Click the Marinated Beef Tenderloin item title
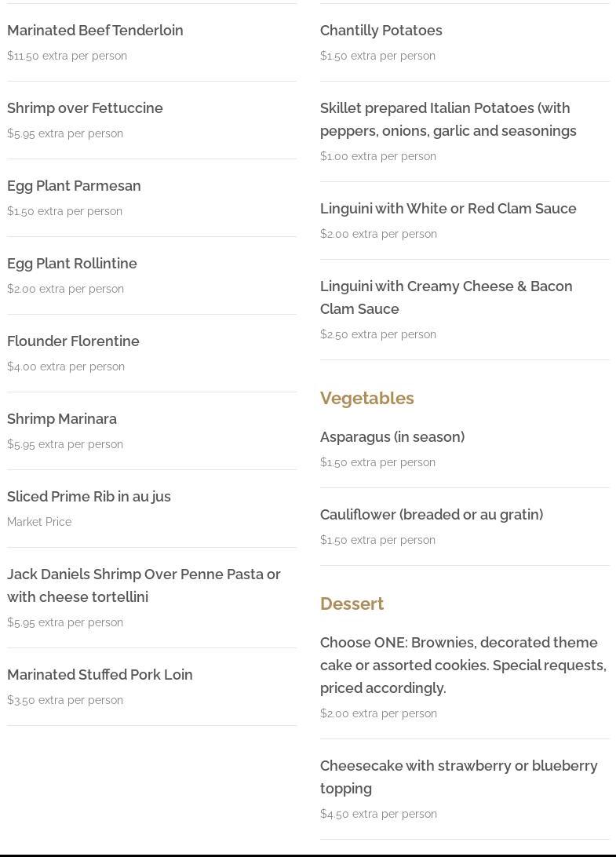Screen dimensions: 616x857 (x=95, y=30)
